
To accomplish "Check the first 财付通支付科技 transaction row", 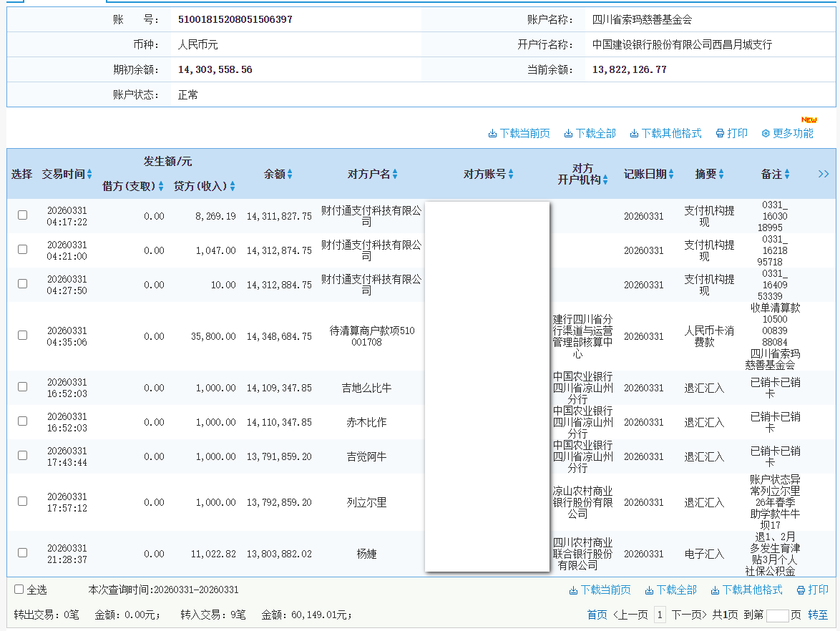I will [22, 215].
